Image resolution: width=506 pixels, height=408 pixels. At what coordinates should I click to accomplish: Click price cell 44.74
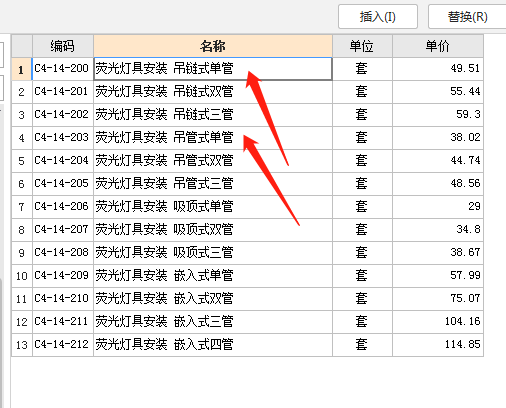coord(438,161)
